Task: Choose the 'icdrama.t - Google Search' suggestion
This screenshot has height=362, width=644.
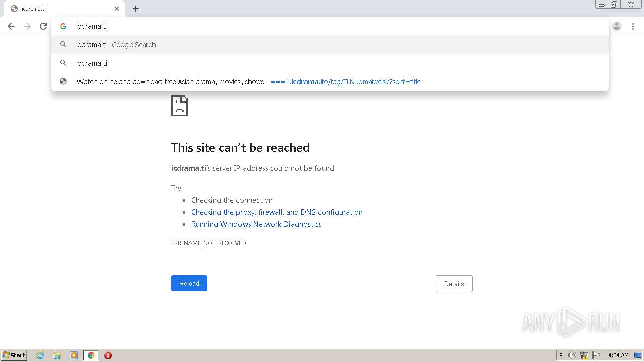Action: click(330, 45)
